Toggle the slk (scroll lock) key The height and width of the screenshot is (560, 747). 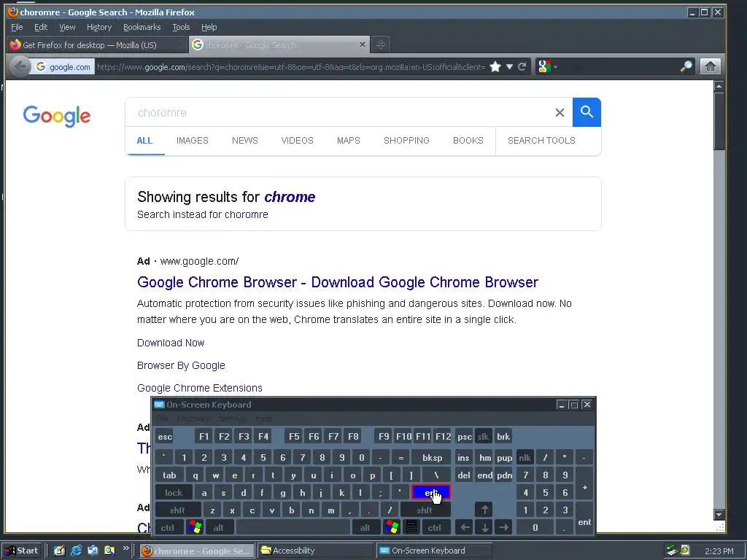[x=483, y=437]
